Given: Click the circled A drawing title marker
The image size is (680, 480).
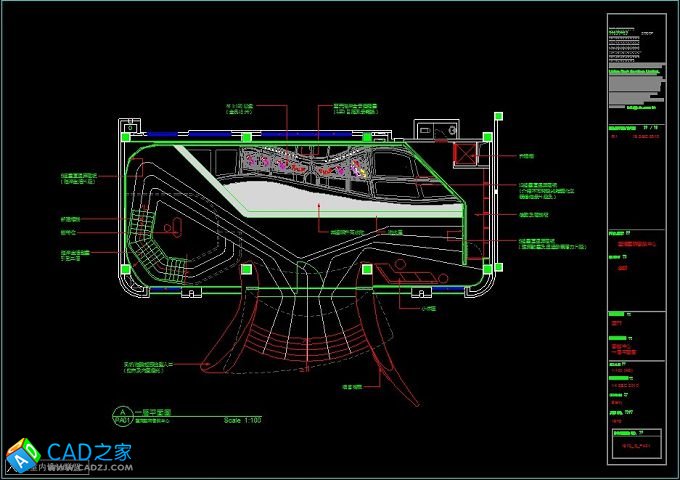Looking at the screenshot, I should coord(122,413).
